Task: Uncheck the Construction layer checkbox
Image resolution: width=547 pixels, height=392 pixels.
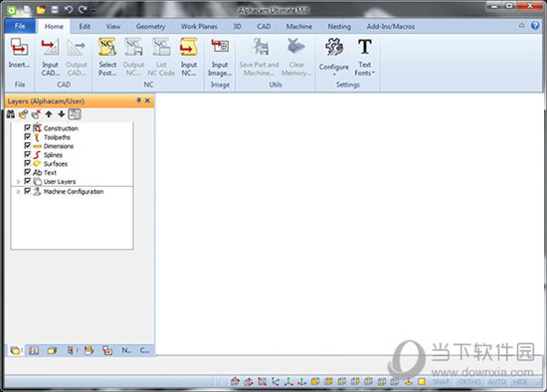Action: tap(27, 127)
